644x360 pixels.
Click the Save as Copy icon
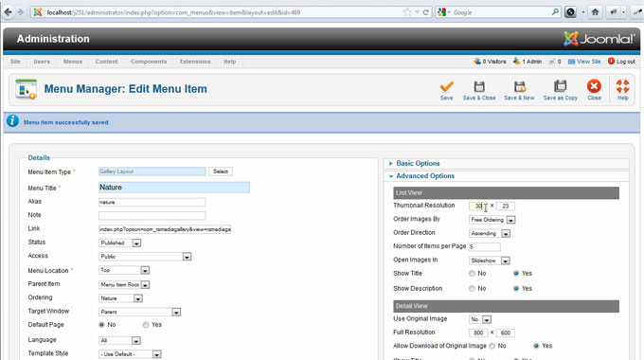tap(561, 87)
